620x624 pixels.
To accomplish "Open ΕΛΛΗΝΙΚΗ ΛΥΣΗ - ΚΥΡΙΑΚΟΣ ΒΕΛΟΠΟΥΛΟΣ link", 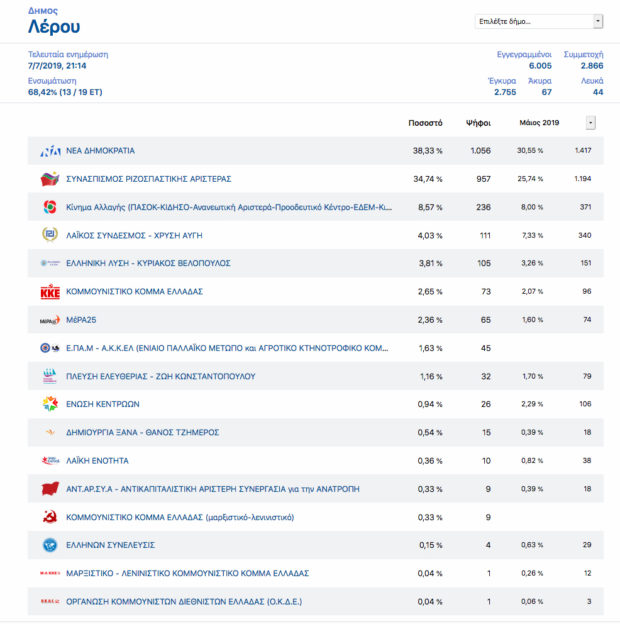I will point(148,263).
